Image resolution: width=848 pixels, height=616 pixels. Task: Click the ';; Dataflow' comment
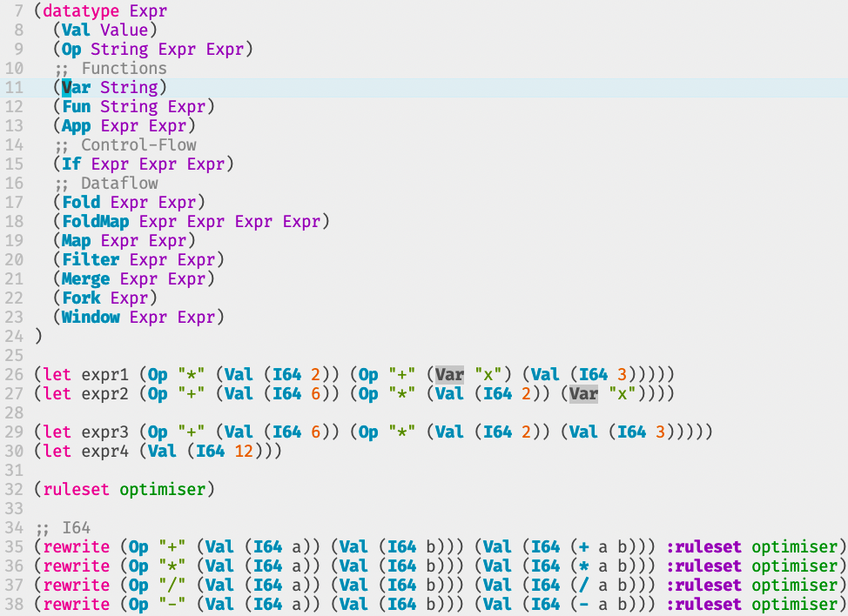coord(106,184)
